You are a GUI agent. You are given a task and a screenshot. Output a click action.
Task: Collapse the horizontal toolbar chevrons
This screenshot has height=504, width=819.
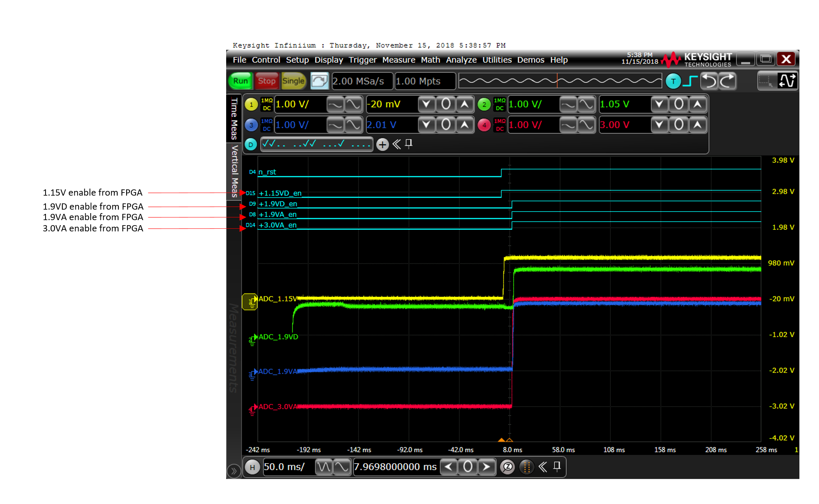(543, 467)
